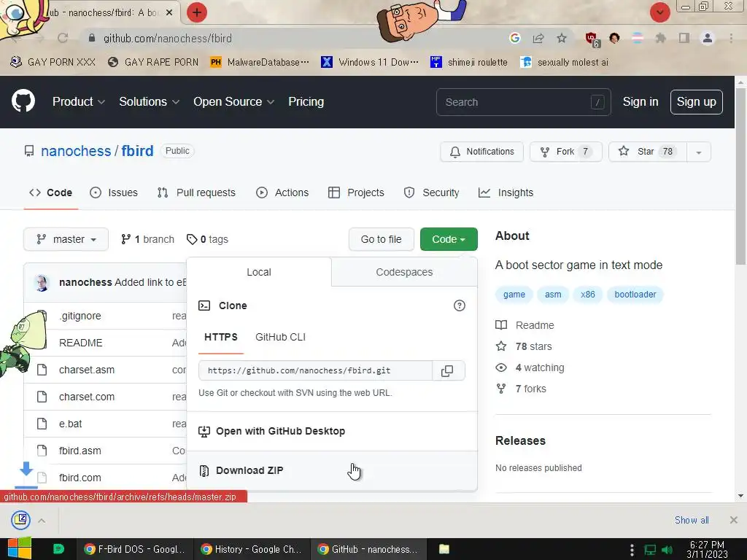
Task: Open the file explorer taskbar icon
Action: coord(444,549)
